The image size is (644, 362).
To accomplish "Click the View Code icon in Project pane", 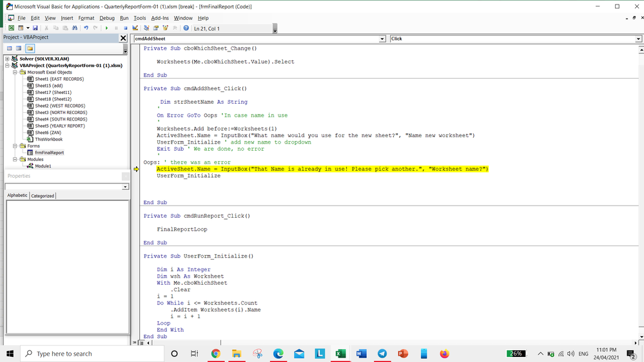I will click(10, 48).
